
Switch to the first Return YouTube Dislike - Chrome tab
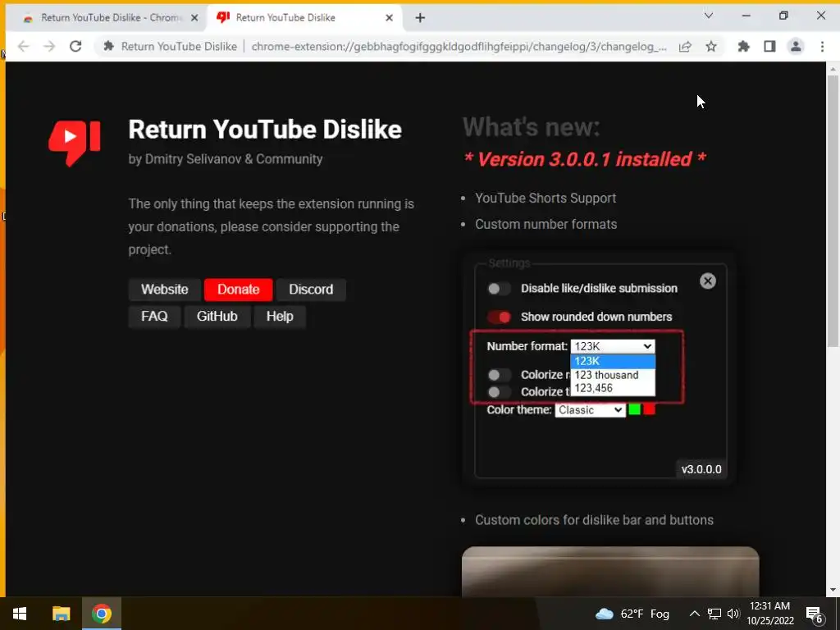[x=110, y=18]
